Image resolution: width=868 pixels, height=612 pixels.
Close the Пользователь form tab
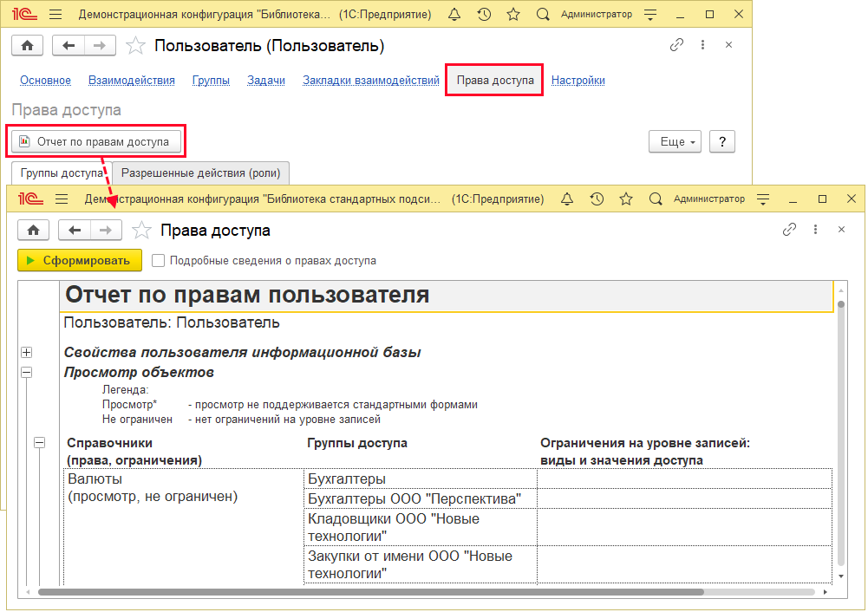(728, 45)
